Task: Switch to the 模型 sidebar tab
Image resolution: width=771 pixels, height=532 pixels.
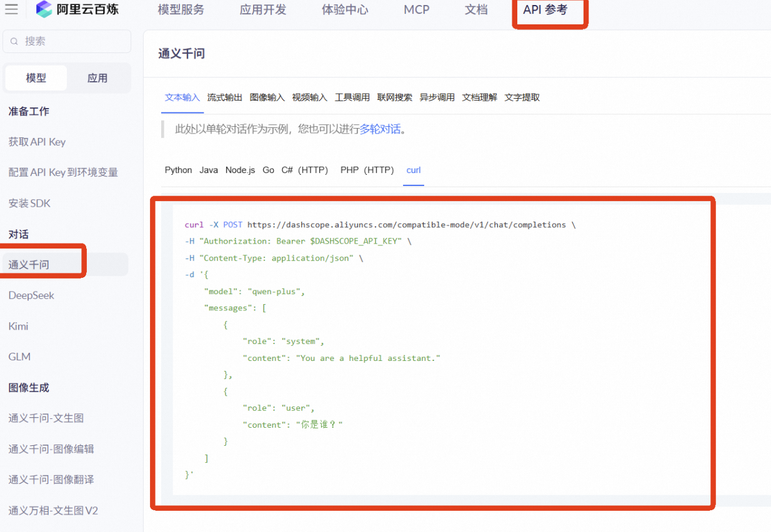Action: (x=36, y=78)
